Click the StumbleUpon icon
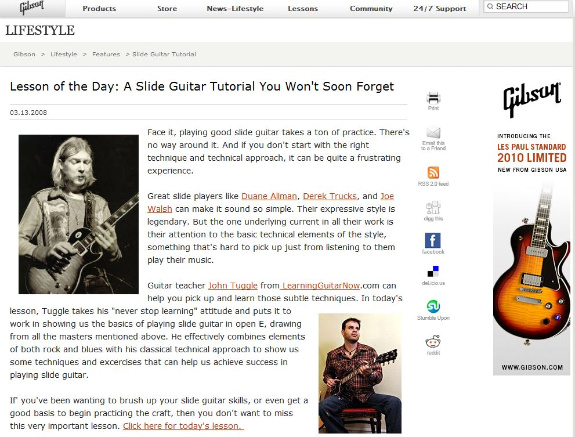 [x=433, y=306]
